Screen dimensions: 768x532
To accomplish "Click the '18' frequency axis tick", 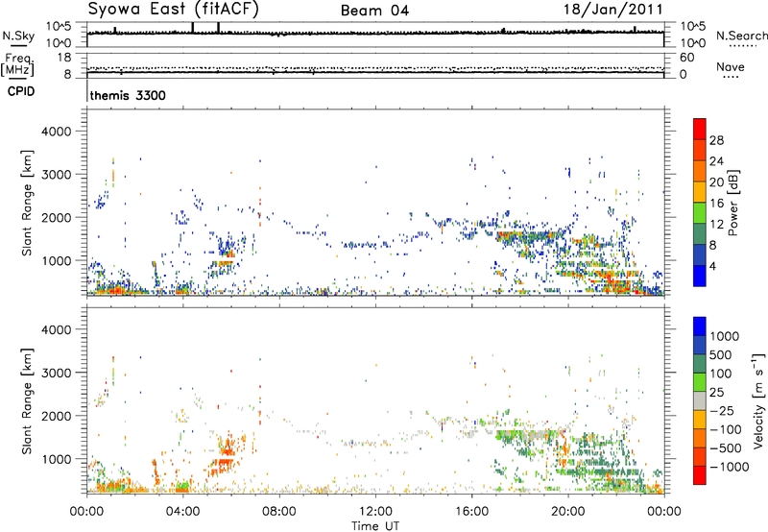I will coord(64,58).
